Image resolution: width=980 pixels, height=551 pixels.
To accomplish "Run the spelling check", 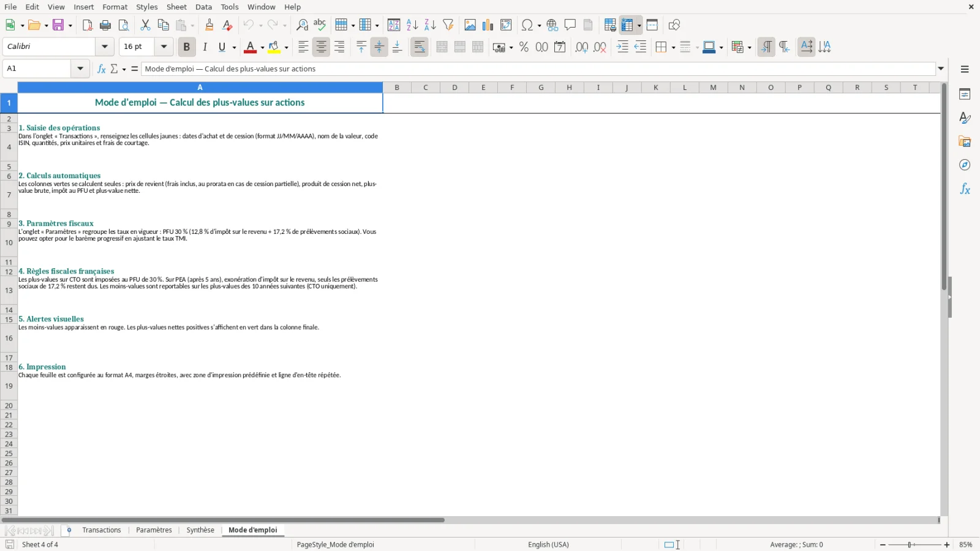I will [320, 25].
